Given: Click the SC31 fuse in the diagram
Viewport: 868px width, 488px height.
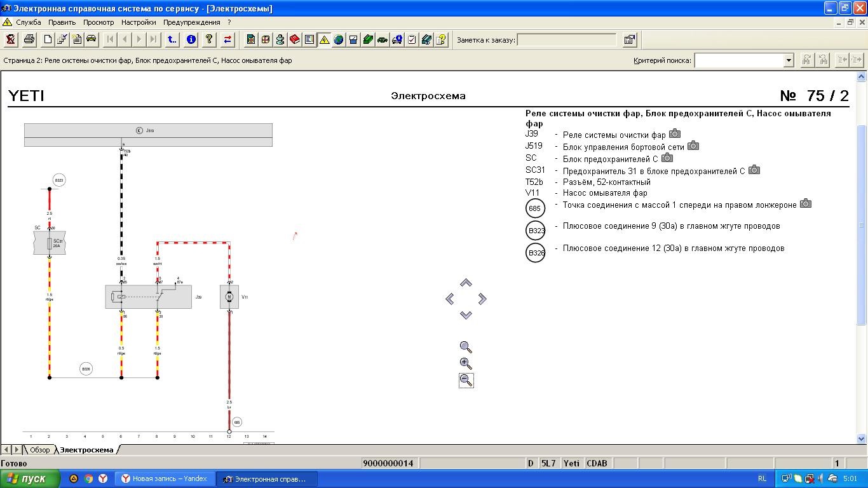Looking at the screenshot, I should (x=50, y=243).
